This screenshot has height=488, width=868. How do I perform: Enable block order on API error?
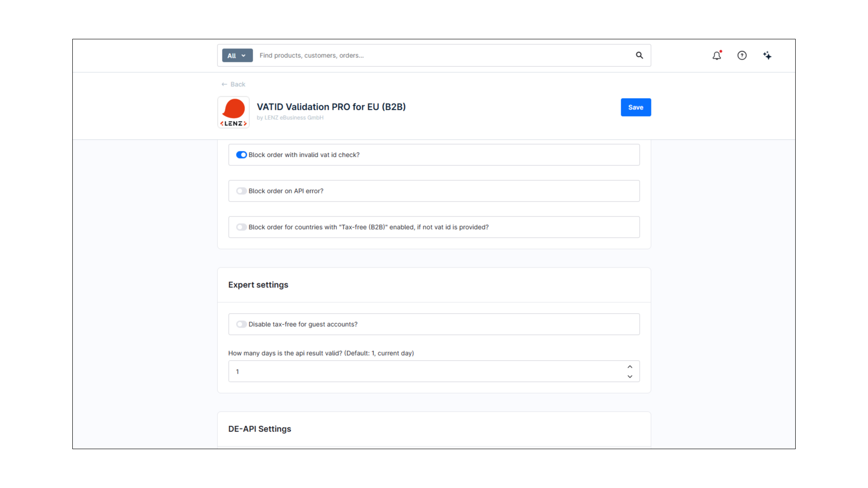click(241, 191)
